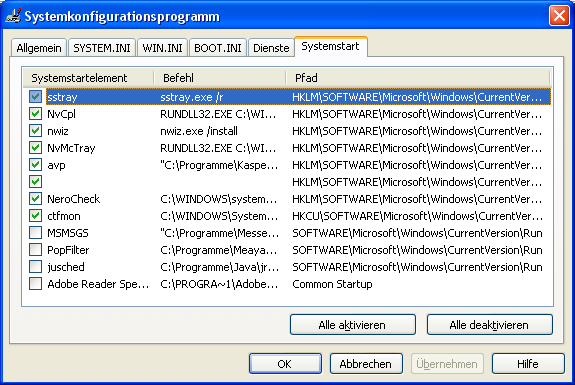Select the PopFilter entry name
Viewport: 575px width, 385px height.
tap(68, 250)
